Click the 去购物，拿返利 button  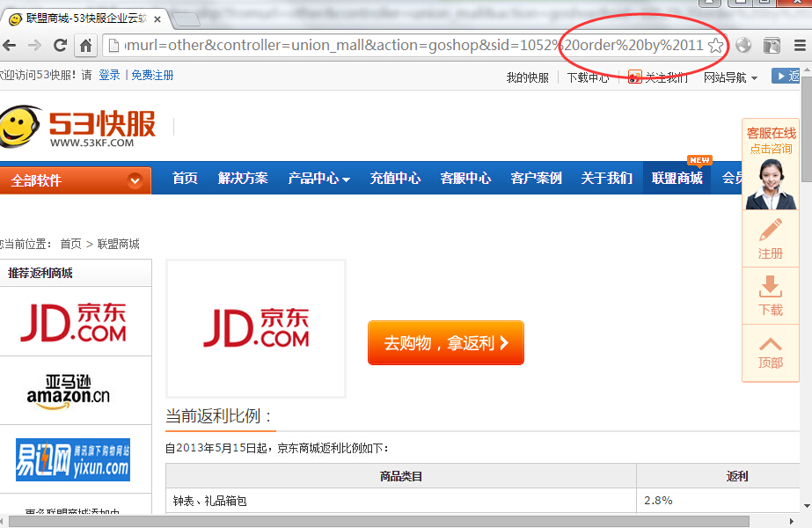[446, 342]
